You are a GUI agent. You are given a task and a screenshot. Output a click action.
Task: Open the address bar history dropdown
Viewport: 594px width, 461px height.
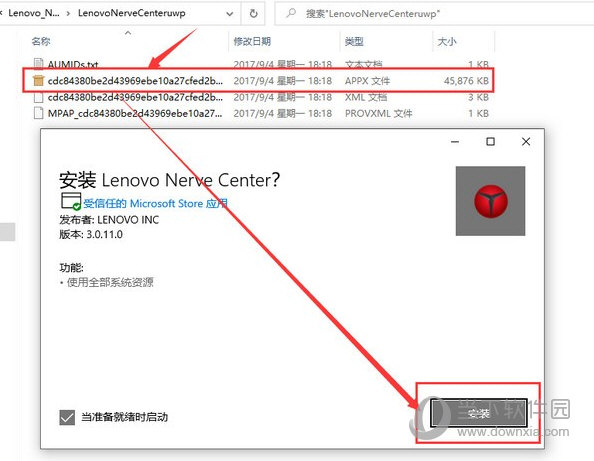(x=230, y=14)
